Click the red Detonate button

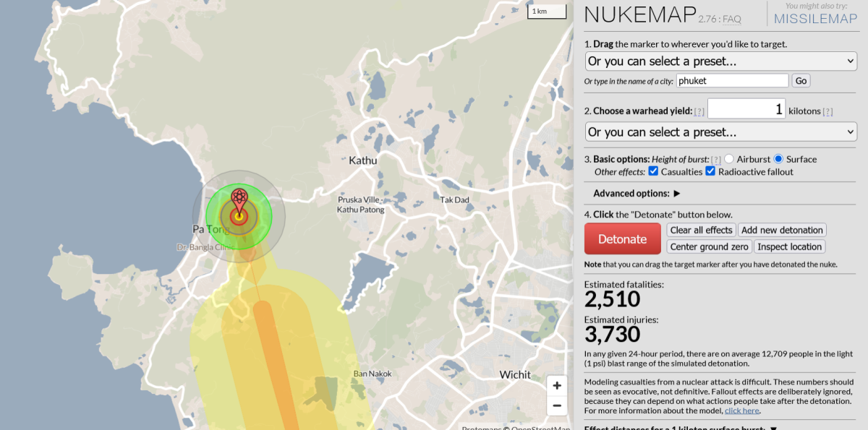pos(623,238)
